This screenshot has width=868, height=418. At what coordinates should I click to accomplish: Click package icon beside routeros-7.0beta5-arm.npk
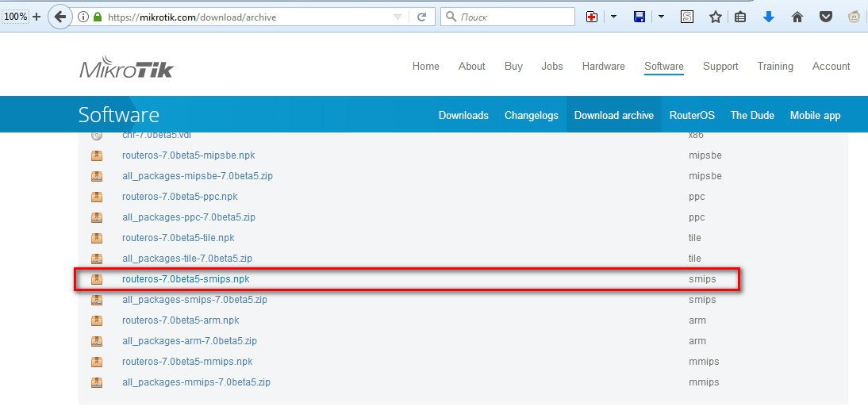(x=97, y=320)
